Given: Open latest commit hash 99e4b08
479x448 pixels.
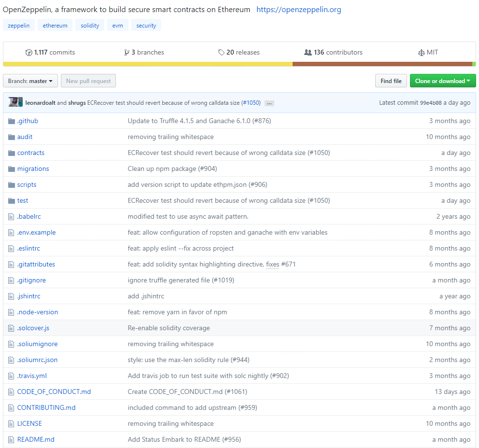Looking at the screenshot, I should click(x=431, y=103).
